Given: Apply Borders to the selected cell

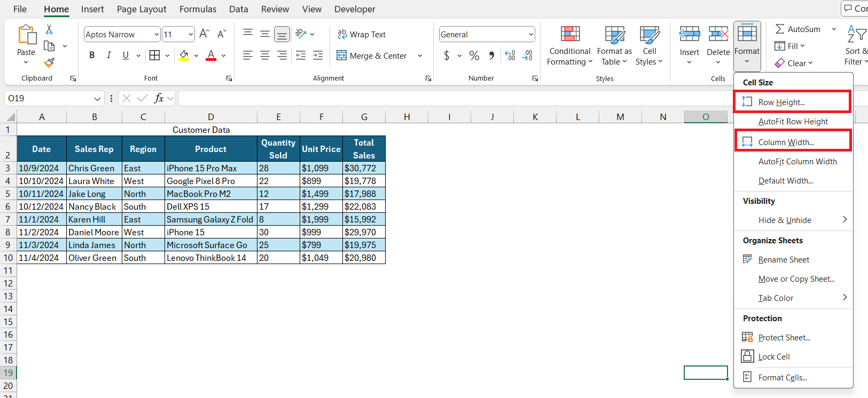Looking at the screenshot, I should pos(154,55).
